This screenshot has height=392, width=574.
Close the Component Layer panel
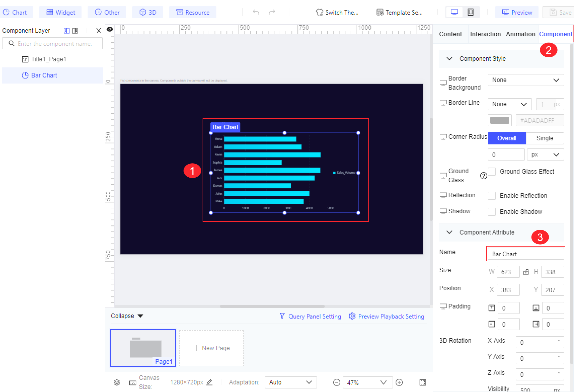coord(98,31)
